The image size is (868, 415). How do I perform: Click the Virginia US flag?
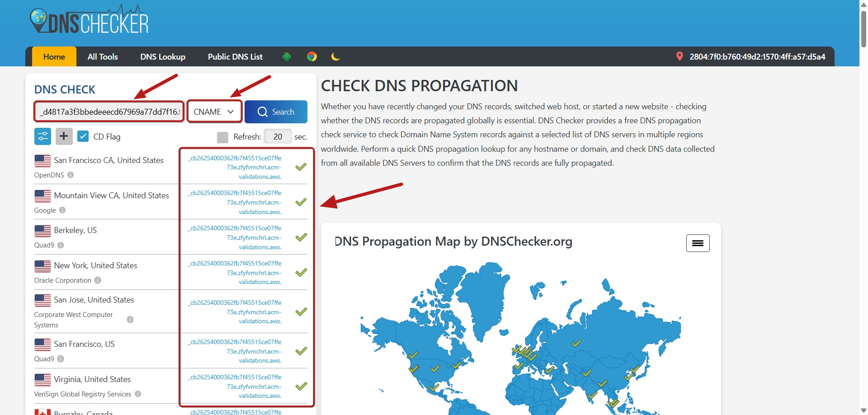[x=42, y=380]
